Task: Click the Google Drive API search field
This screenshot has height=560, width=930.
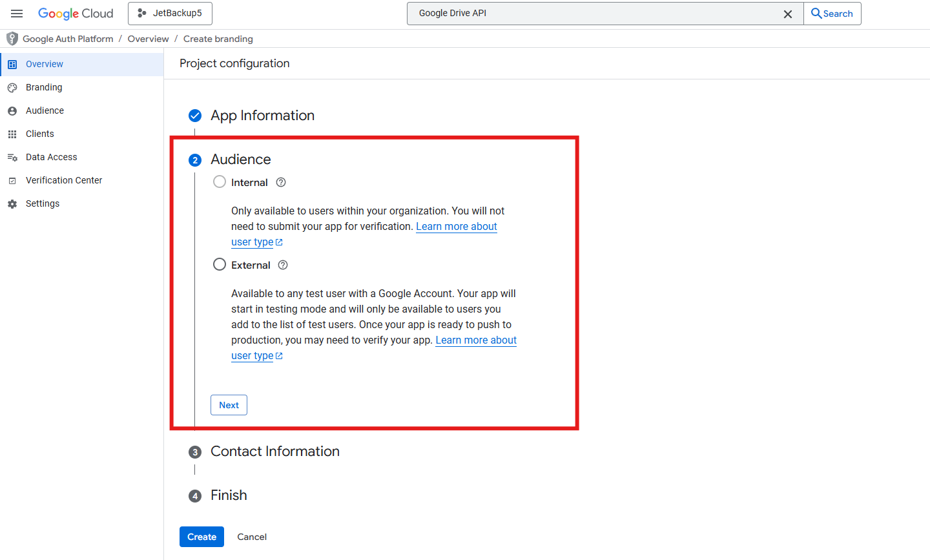Action: tap(594, 14)
